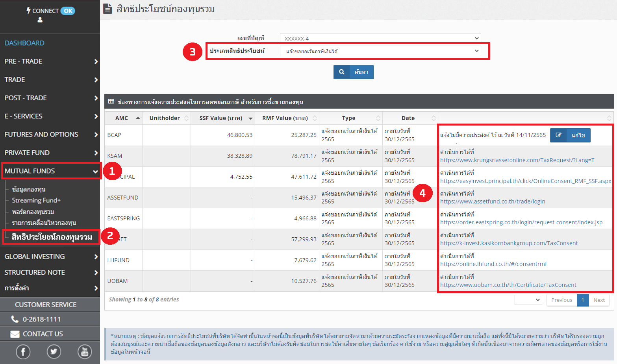Go to Next page in pagination
Image resolution: width=617 pixels, height=364 pixels.
click(x=599, y=300)
